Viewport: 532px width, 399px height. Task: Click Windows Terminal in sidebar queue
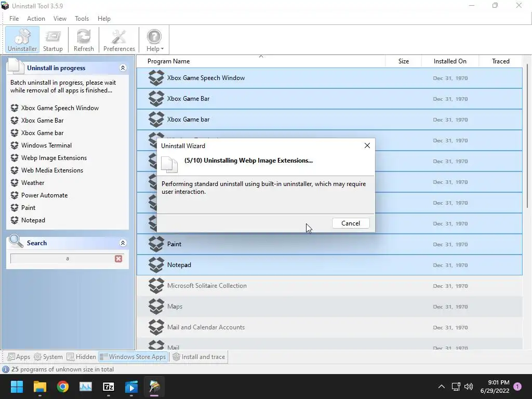(x=46, y=145)
